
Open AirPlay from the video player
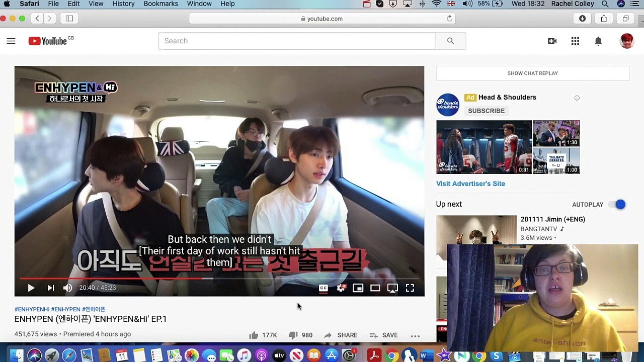pyautogui.click(x=392, y=288)
